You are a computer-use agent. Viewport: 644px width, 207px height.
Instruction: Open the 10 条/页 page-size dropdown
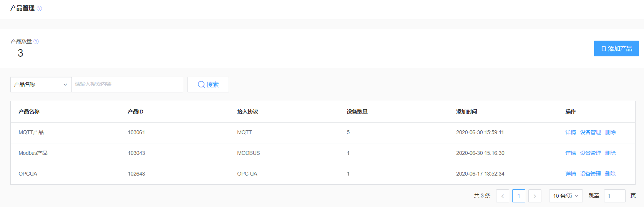[x=566, y=196]
